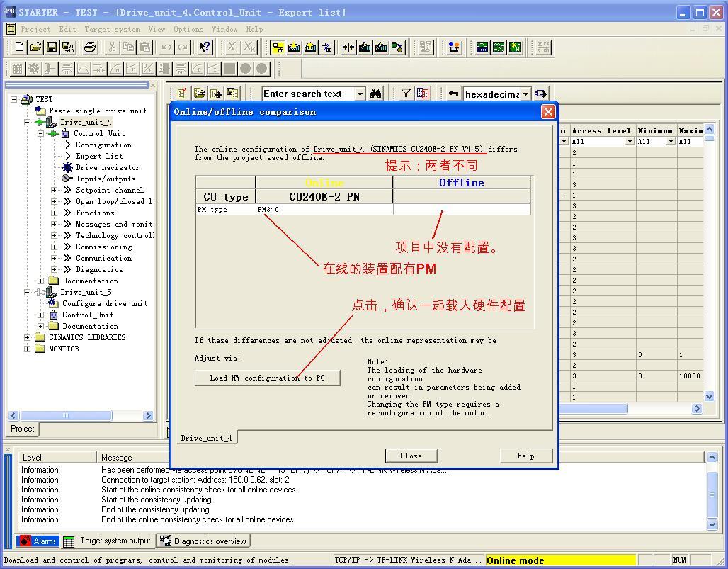Close the Online/offline comparison dialog with red X

click(x=548, y=112)
